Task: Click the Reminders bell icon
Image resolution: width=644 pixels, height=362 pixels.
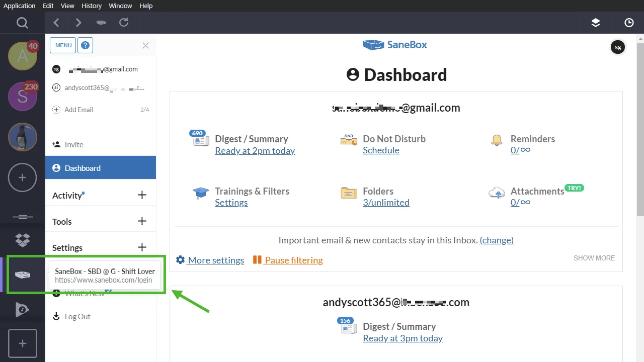Action: tap(497, 140)
